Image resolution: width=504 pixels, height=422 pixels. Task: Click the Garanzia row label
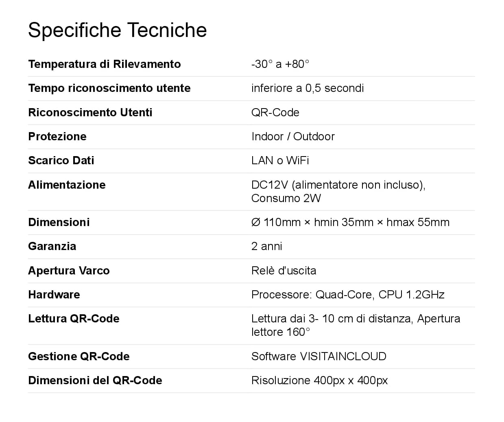coord(52,246)
